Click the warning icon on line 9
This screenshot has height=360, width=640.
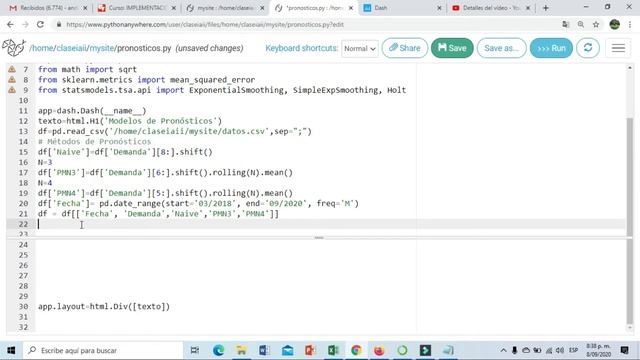pyautogui.click(x=12, y=90)
